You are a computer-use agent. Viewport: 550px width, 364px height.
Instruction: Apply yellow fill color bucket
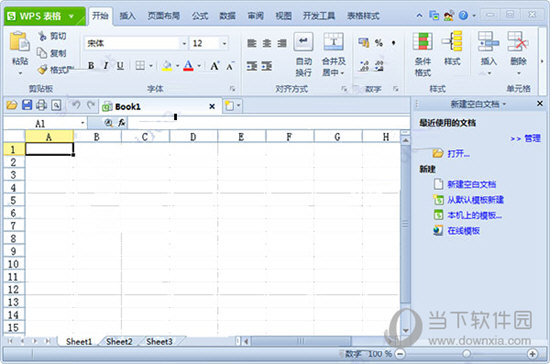[167, 66]
